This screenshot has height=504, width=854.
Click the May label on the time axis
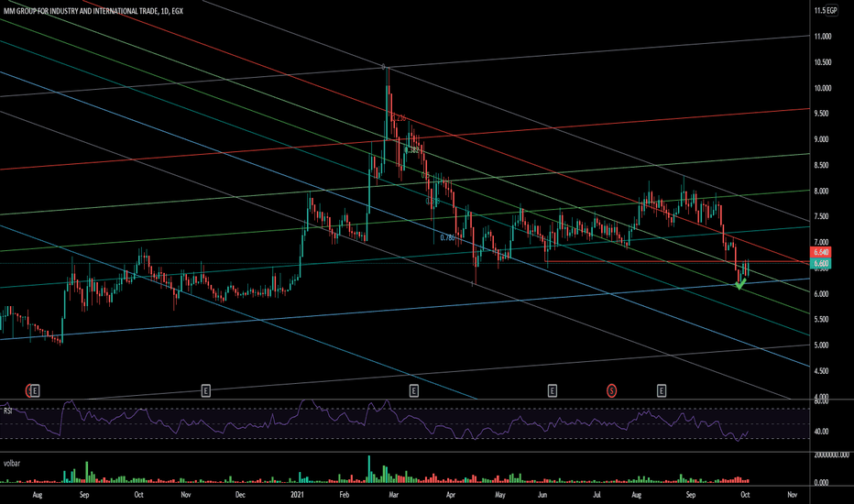pyautogui.click(x=500, y=495)
